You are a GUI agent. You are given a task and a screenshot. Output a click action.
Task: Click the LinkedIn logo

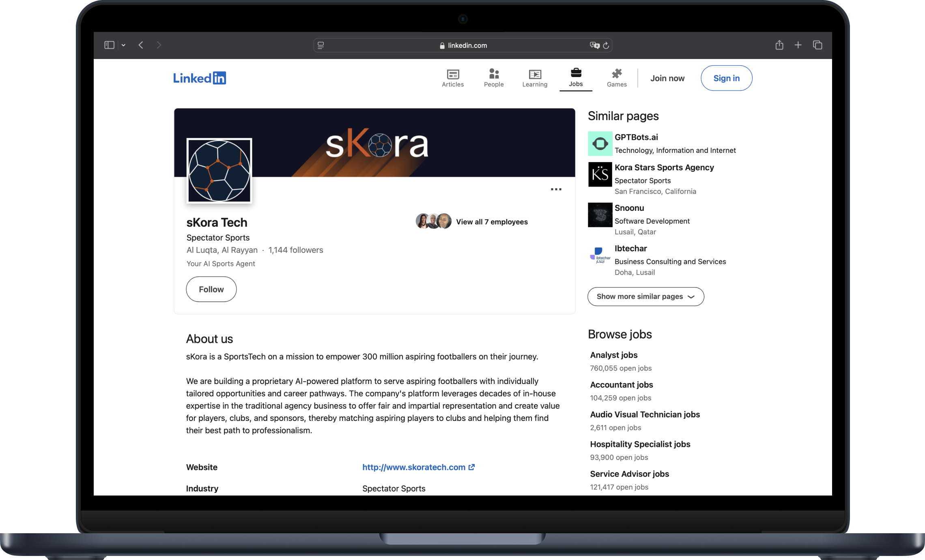(199, 78)
